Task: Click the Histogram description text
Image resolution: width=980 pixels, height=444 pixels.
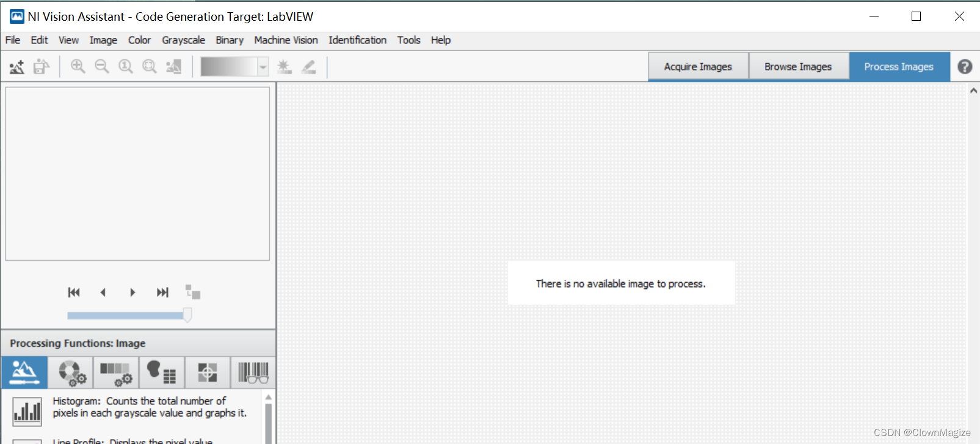Action: point(150,407)
